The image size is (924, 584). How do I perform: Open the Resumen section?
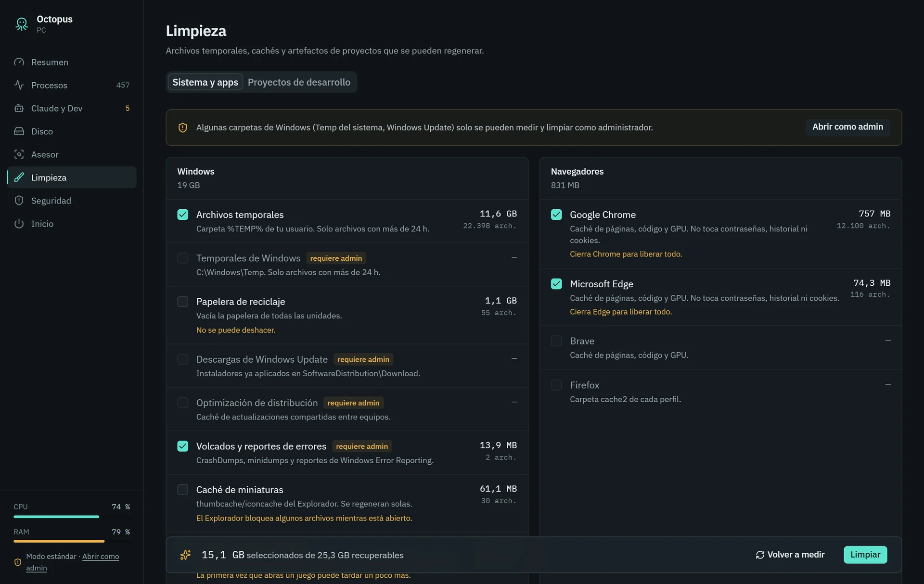click(72, 62)
